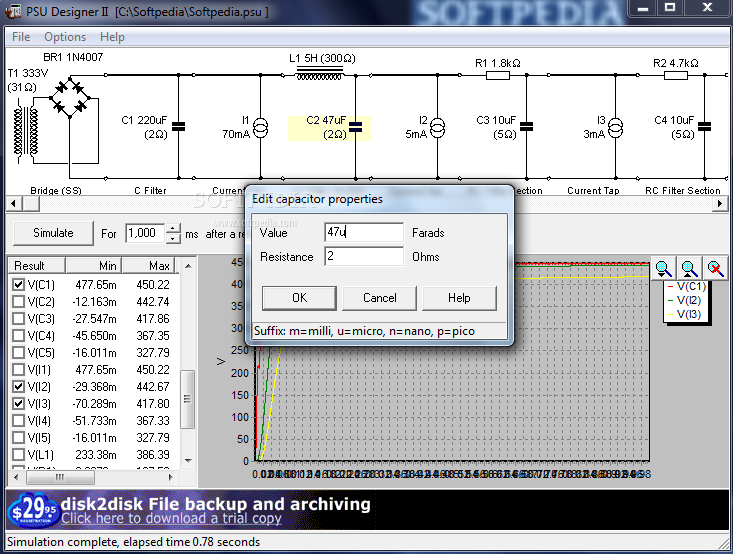The image size is (733, 554).
Task: Open the Options menu
Action: [65, 37]
